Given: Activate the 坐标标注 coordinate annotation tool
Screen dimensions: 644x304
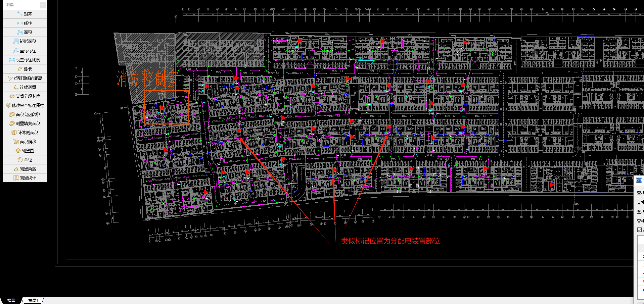Looking at the screenshot, I should click(x=25, y=51).
